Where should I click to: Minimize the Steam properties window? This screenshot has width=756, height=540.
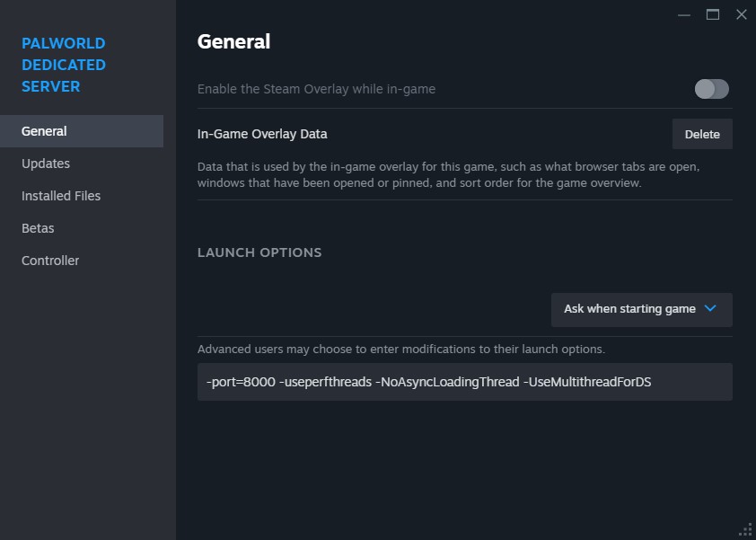[x=683, y=14]
